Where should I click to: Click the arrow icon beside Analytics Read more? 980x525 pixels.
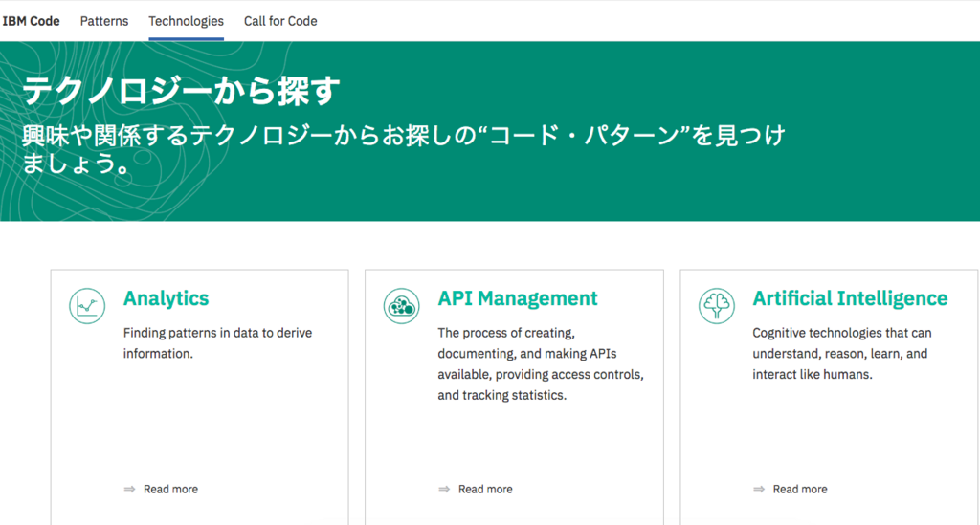point(129,490)
